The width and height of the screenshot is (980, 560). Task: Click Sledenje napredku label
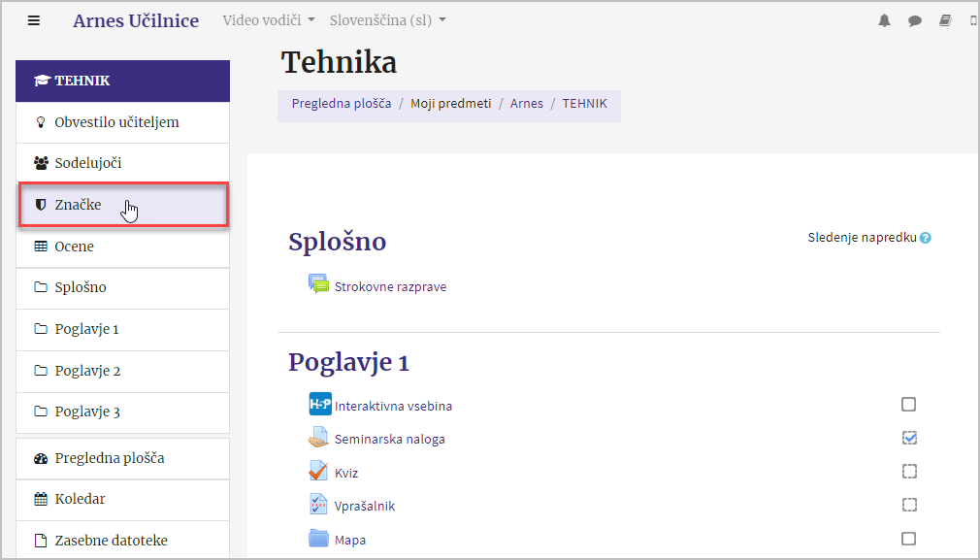(862, 238)
